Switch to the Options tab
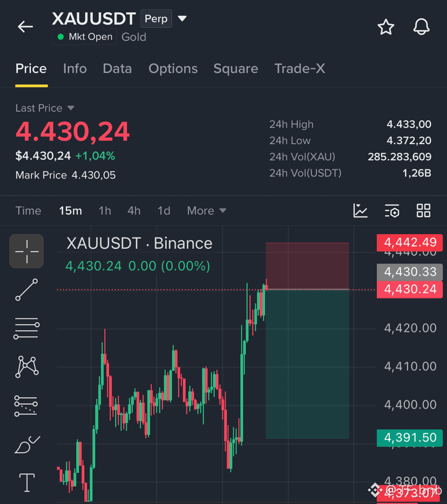 click(x=173, y=69)
